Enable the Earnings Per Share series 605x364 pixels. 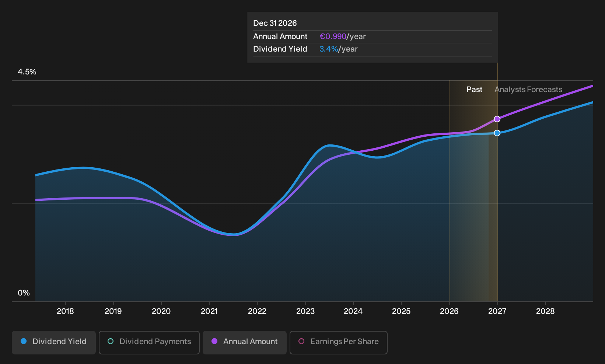339,343
